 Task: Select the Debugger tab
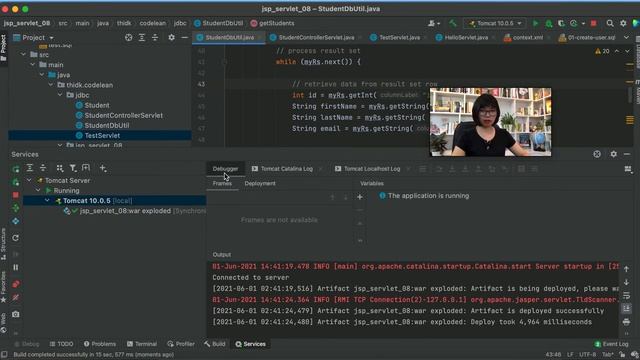225,169
